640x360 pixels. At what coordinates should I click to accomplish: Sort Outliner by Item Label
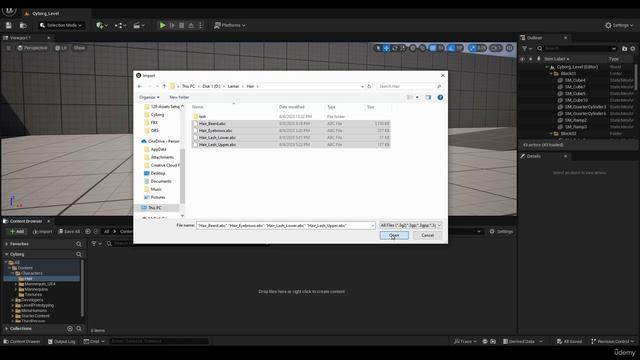point(557,59)
